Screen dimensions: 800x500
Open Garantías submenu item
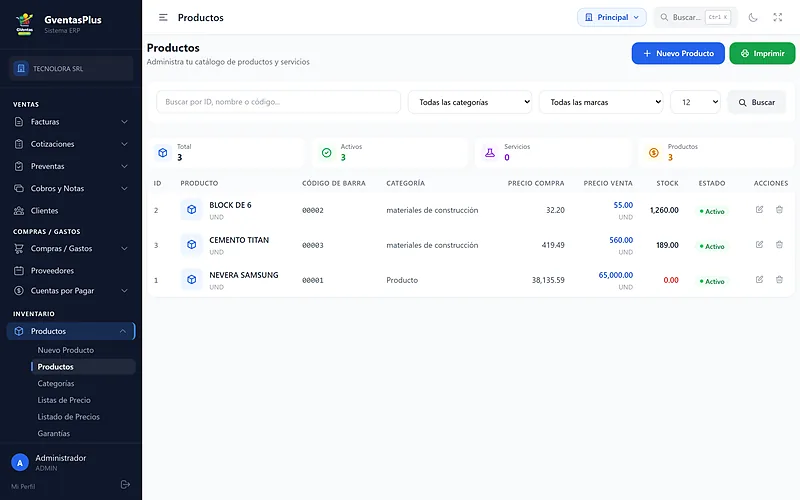click(x=54, y=433)
